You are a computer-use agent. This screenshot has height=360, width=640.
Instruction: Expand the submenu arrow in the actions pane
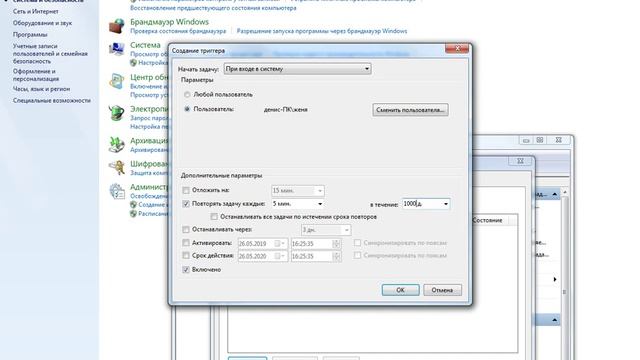pyautogui.click(x=555, y=280)
